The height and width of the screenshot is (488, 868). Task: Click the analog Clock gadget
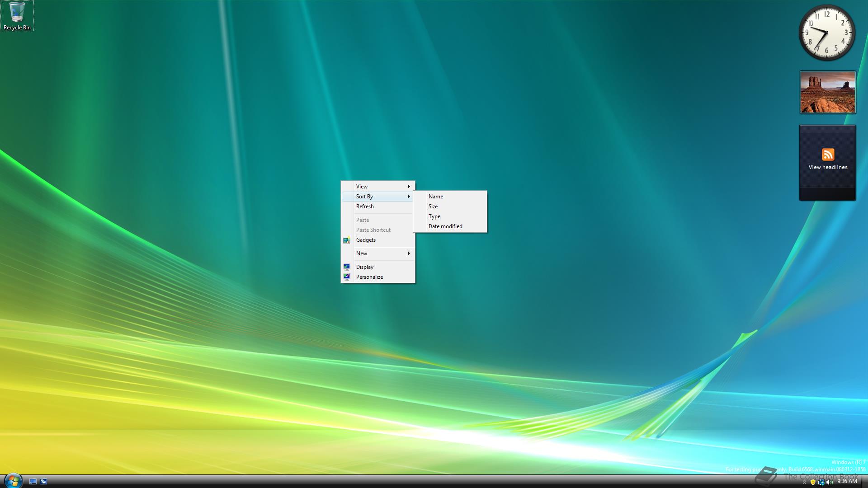click(827, 33)
